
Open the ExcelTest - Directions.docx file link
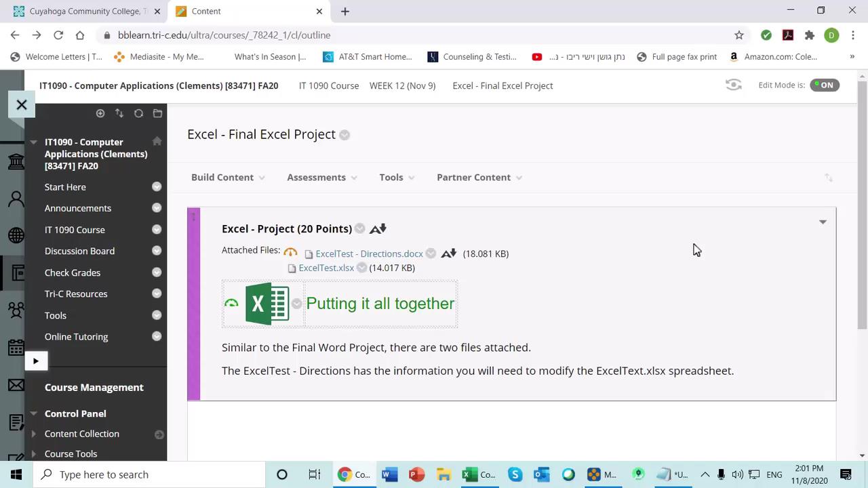[369, 253]
